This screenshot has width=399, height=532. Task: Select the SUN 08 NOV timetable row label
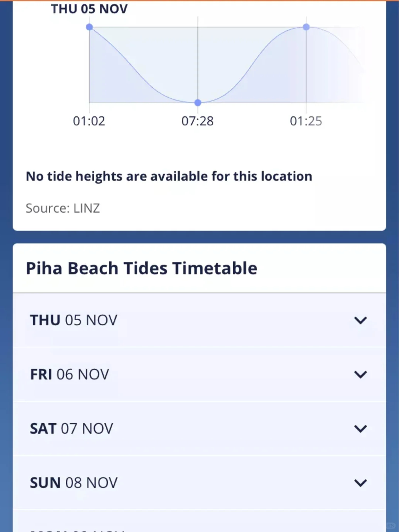pos(74,483)
